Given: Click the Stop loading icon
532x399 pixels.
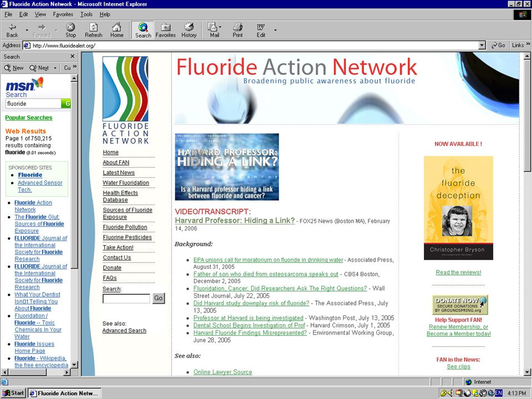Looking at the screenshot, I should click(x=70, y=30).
